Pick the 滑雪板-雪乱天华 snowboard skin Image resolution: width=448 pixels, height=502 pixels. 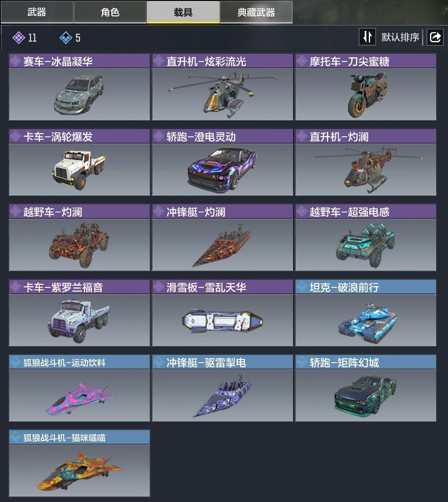click(222, 313)
